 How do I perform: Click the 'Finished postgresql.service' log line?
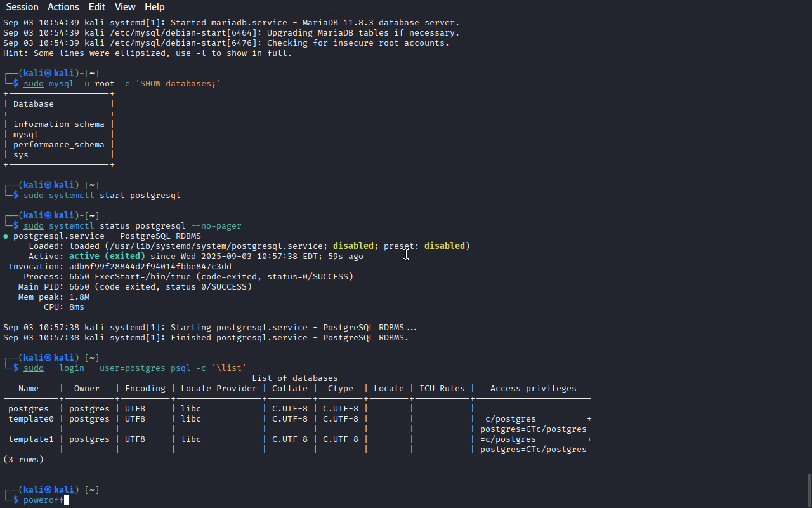point(206,338)
